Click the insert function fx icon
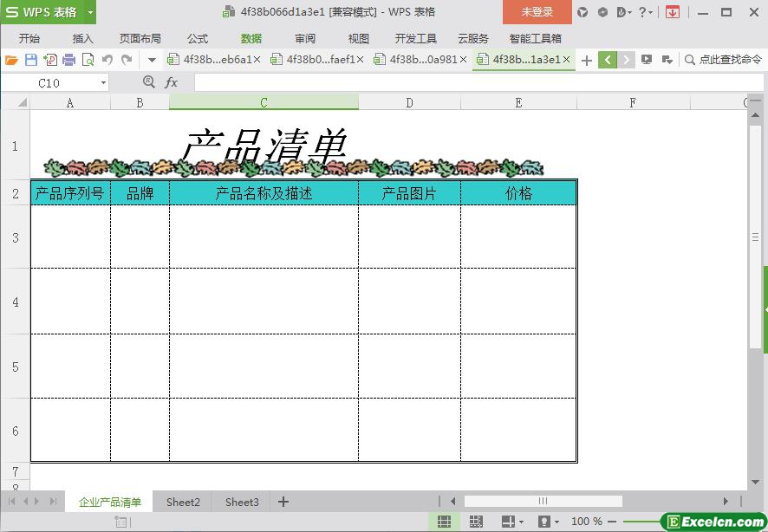The image size is (768, 532). tap(171, 82)
